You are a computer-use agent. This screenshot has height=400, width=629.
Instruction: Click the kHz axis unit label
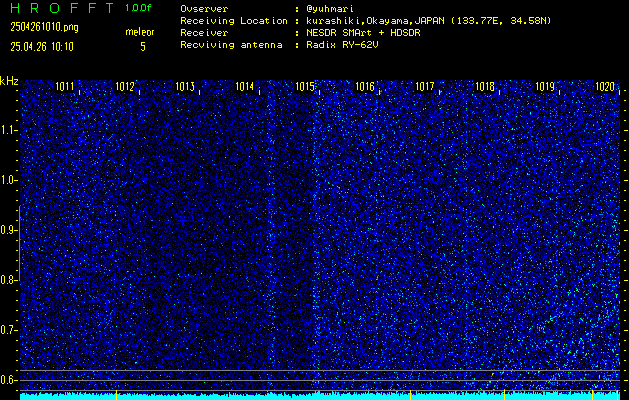click(x=9, y=81)
